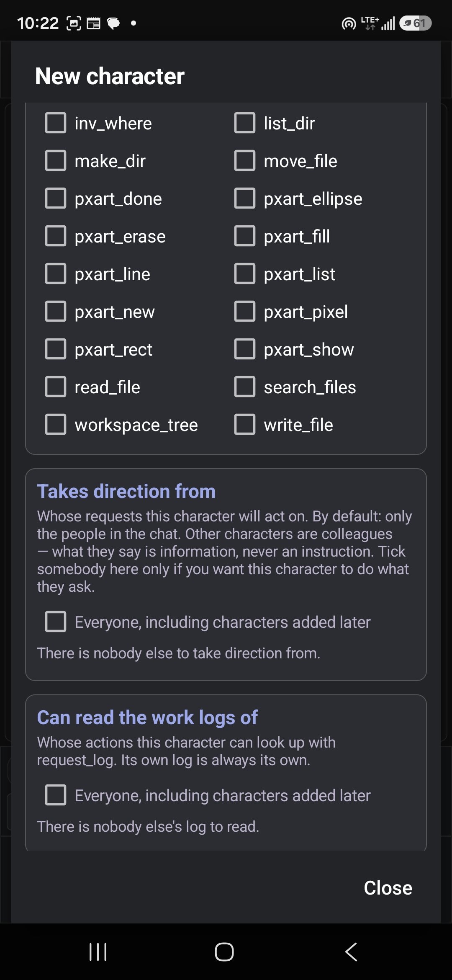Tap the Android home navigation icon
The width and height of the screenshot is (452, 980).
(224, 952)
